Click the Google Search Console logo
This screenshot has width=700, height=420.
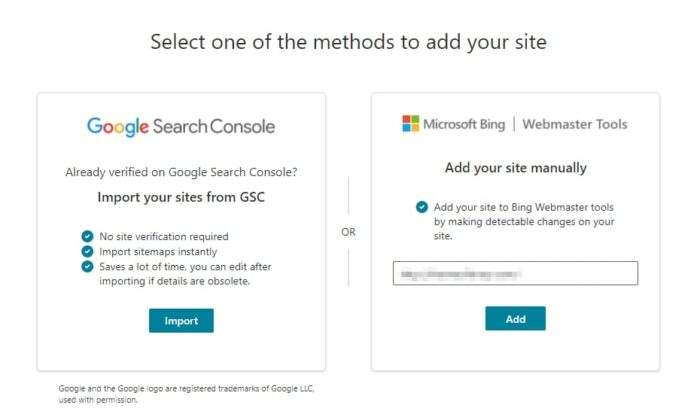[181, 127]
